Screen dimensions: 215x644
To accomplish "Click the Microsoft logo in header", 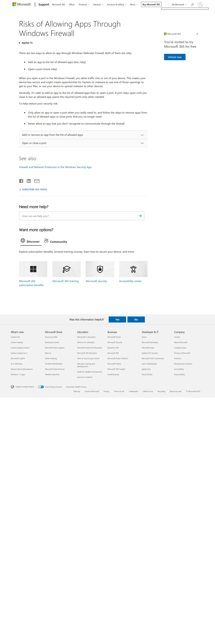I will pyautogui.click(x=22, y=4).
